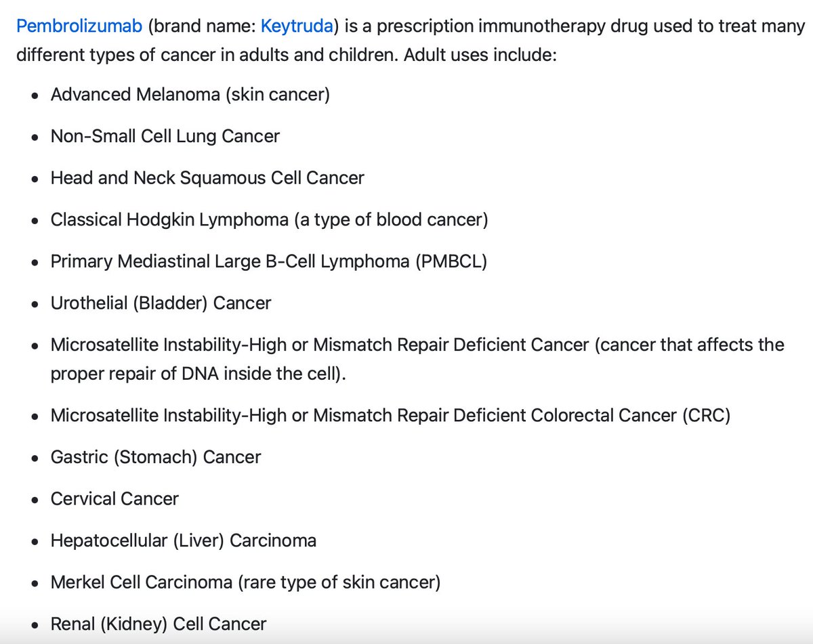Click the Gastric (Stomach) Cancer item
This screenshot has width=813, height=644.
coord(155,457)
